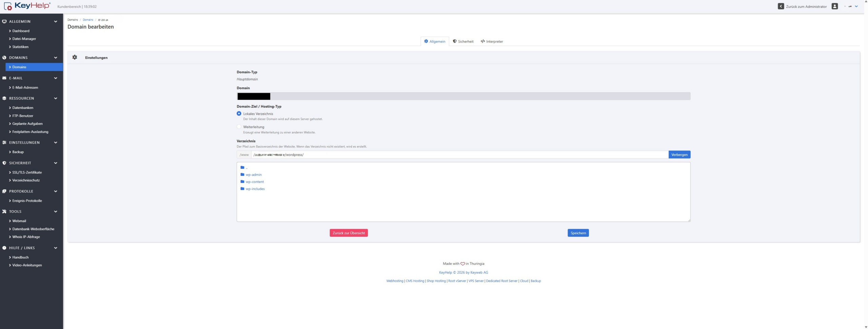Open the wp-content folder link
868x329 pixels.
click(x=255, y=182)
